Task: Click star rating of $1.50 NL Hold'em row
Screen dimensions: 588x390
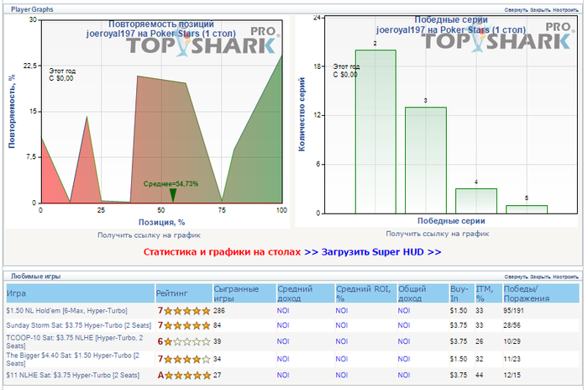Action: coord(186,311)
